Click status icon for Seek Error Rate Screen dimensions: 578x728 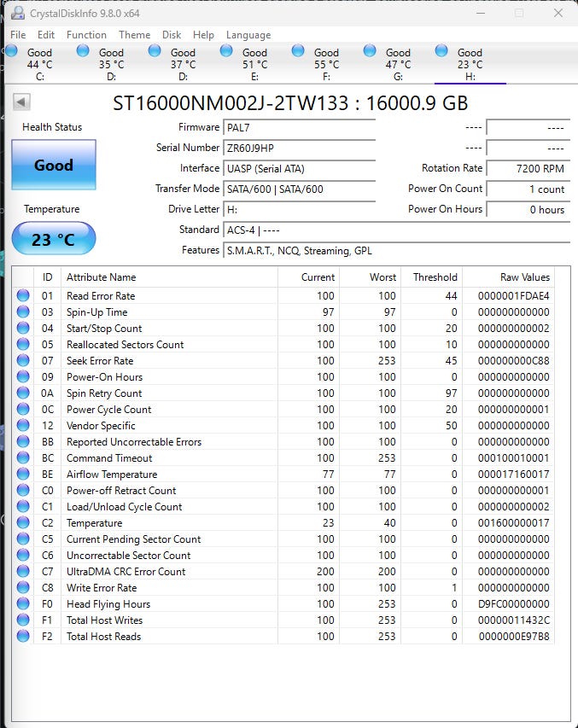[23, 360]
